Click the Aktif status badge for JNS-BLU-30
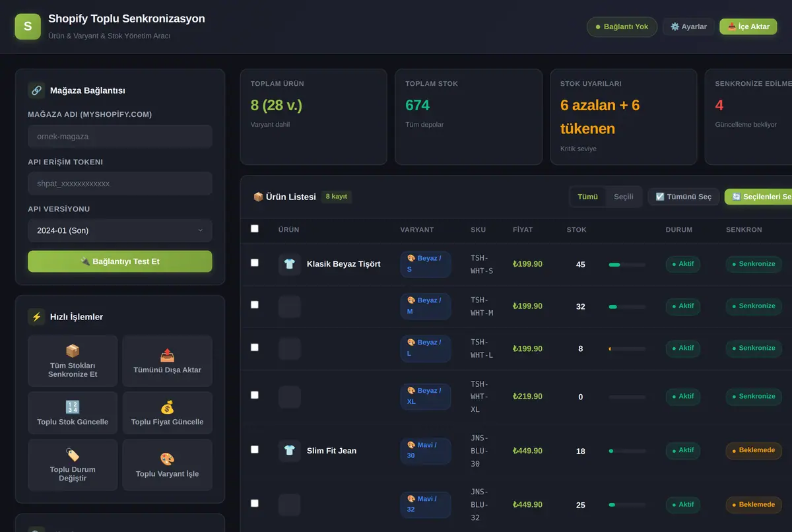 tap(683, 451)
